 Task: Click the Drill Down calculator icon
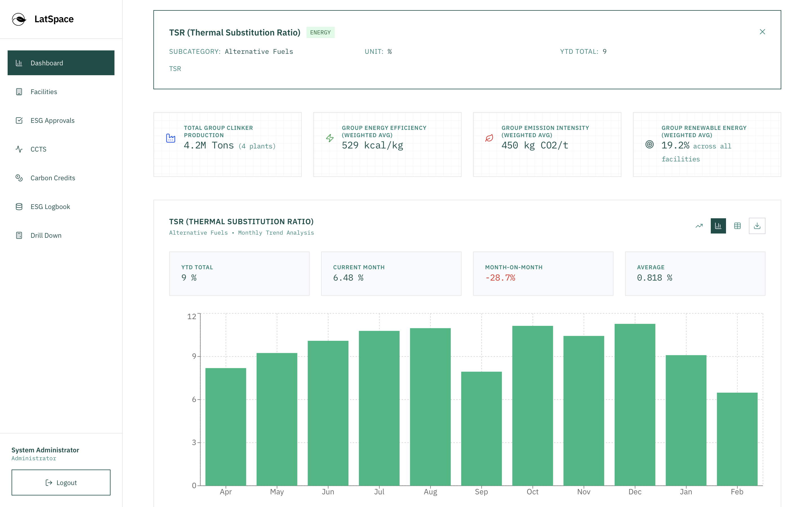coord(19,235)
